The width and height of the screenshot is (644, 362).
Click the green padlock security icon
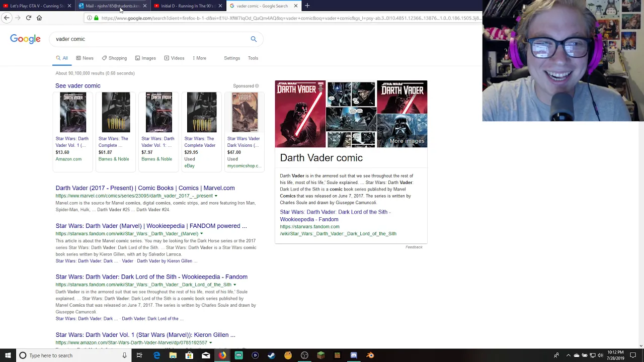pyautogui.click(x=96, y=18)
